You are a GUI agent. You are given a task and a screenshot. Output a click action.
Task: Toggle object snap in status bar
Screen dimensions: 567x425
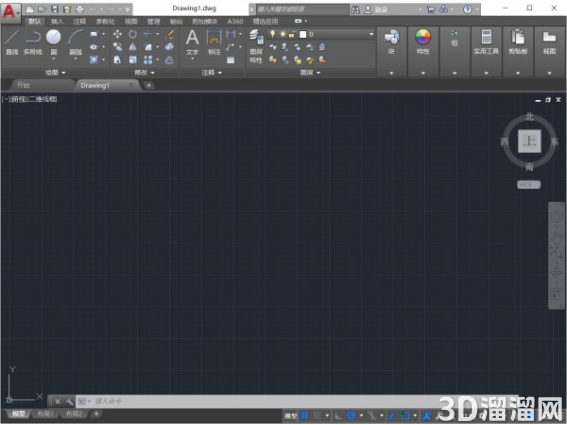405,416
